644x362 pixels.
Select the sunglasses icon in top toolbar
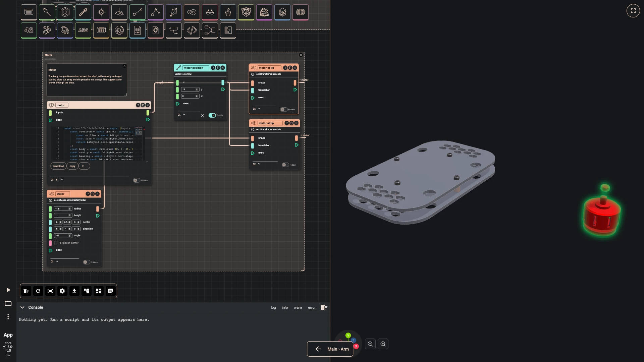[210, 12]
